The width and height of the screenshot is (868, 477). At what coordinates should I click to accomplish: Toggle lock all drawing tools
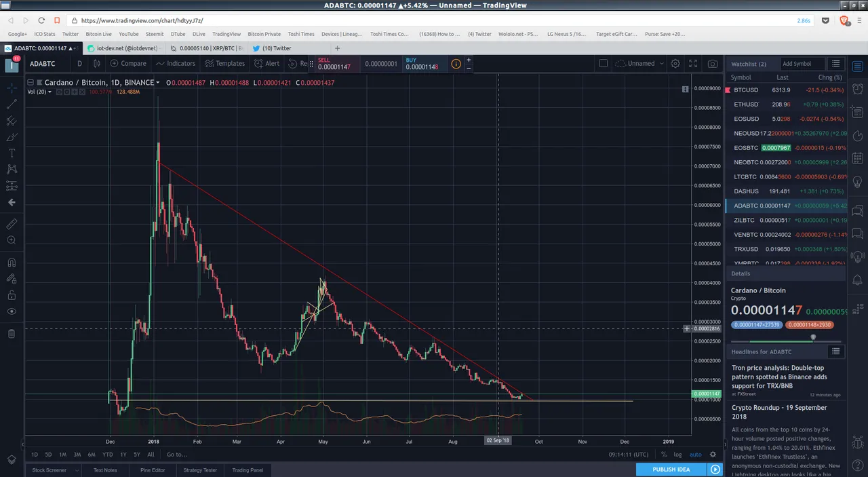pyautogui.click(x=12, y=295)
